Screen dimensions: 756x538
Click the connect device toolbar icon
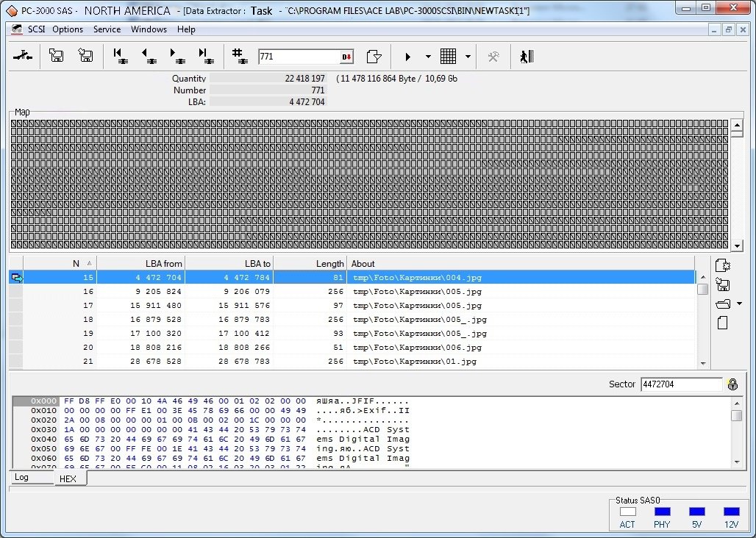[x=22, y=57]
